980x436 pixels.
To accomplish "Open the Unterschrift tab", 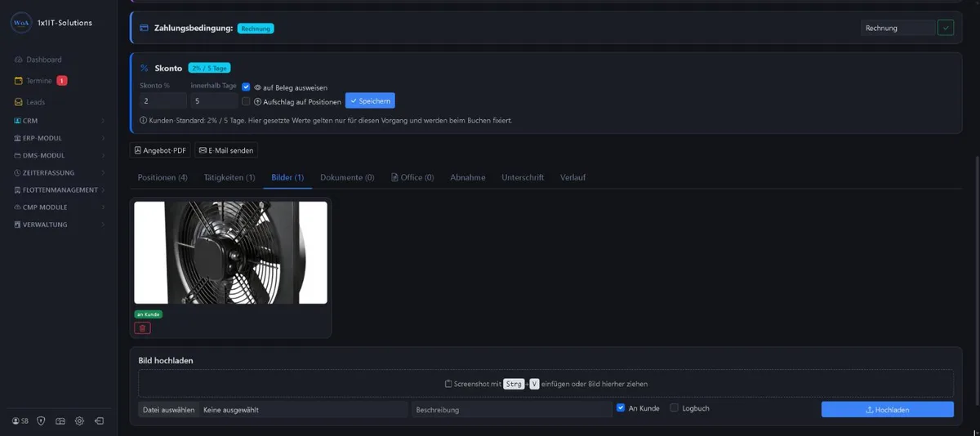I will point(523,177).
